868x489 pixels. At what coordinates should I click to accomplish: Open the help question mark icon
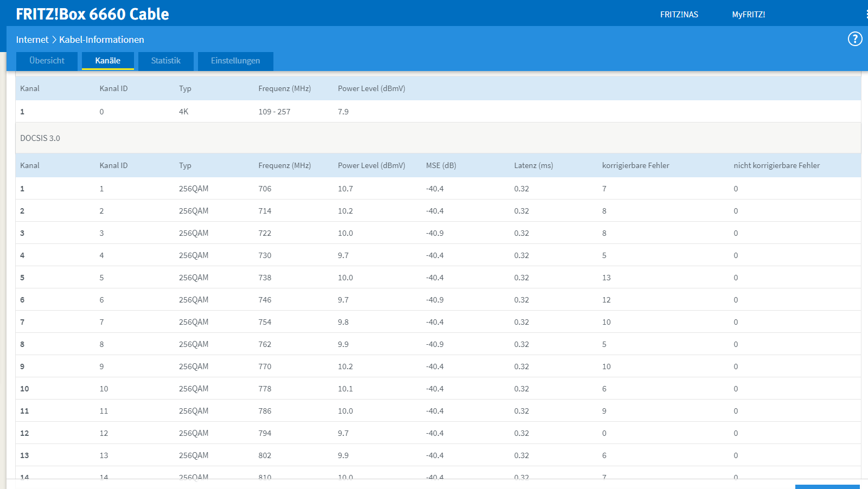pos(855,39)
